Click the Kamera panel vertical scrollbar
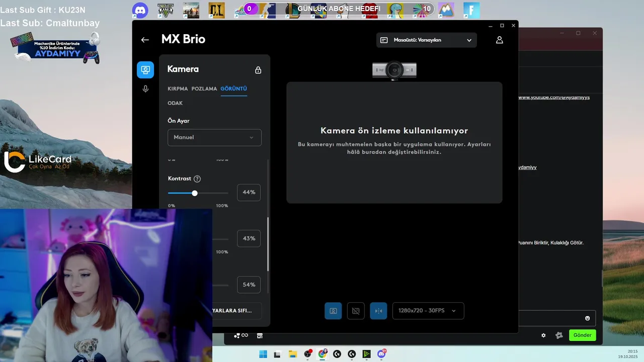Viewport: 644px width, 362px height. (x=268, y=244)
